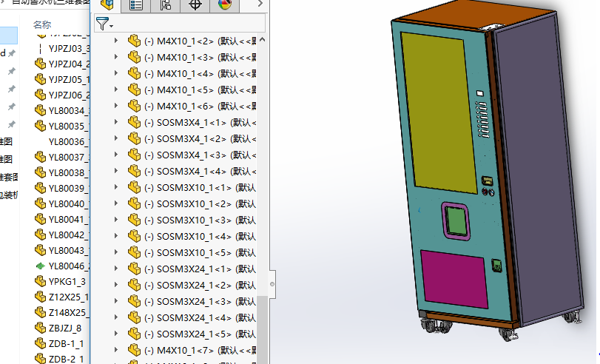Open the DimXpertManager crosshair tab
Image resolution: width=600 pixels, height=364 pixels.
pos(195,5)
